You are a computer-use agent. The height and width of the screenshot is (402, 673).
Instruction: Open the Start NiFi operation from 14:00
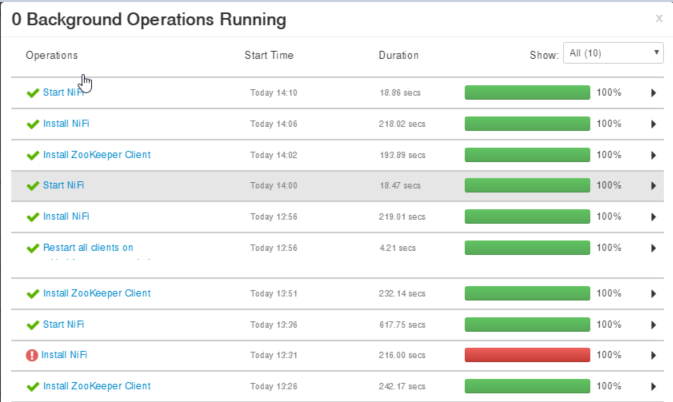pos(63,186)
